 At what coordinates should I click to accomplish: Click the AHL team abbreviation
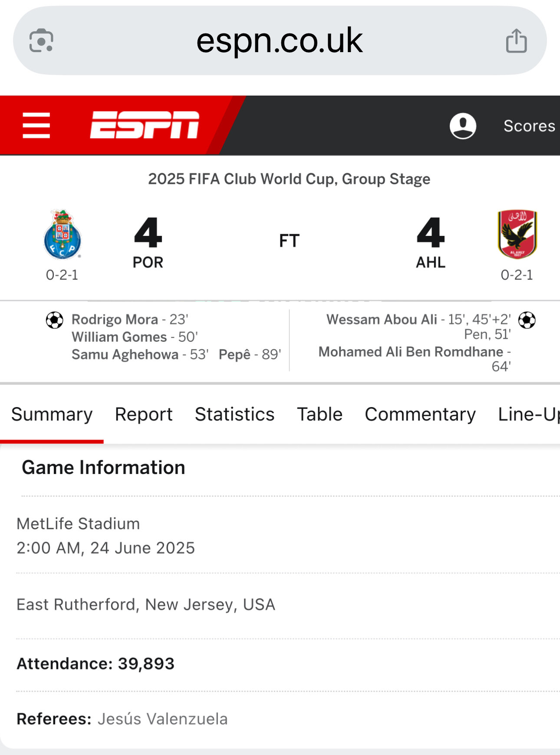431,262
